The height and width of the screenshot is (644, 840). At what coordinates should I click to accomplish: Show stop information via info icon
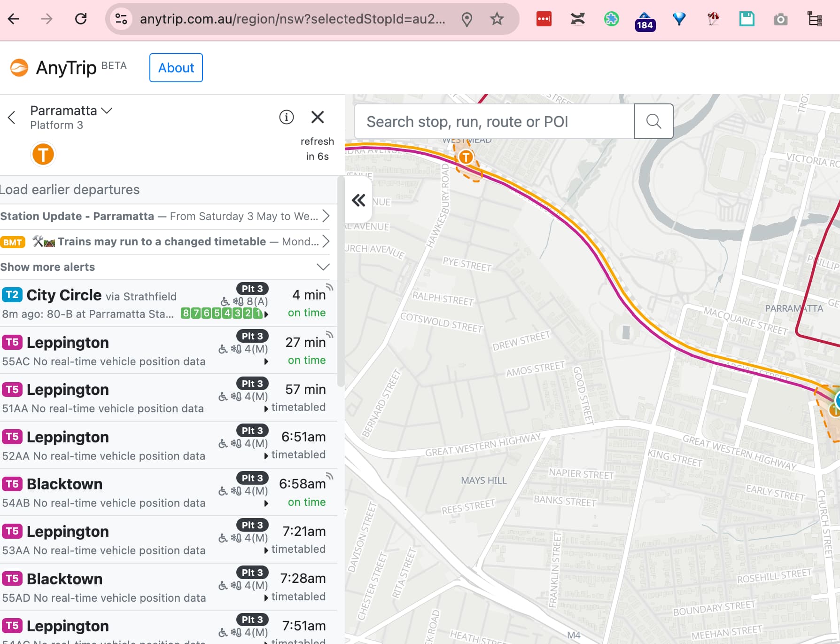[x=287, y=117]
